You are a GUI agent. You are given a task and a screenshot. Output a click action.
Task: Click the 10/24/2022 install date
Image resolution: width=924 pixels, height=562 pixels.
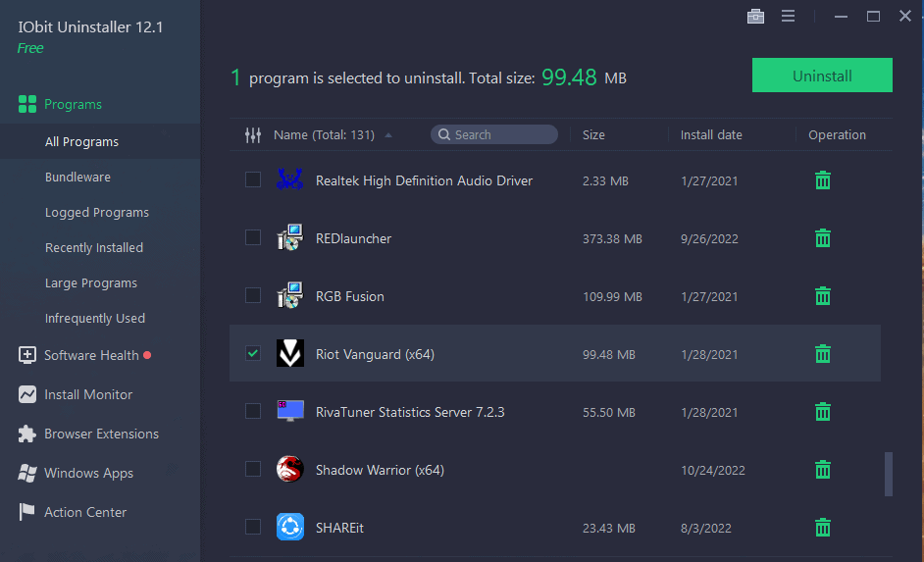click(713, 470)
